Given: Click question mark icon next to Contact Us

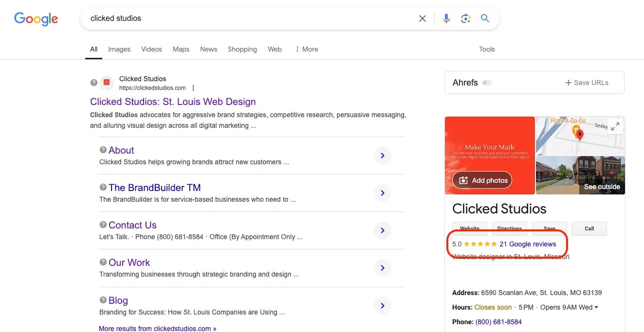Looking at the screenshot, I should 103,225.
